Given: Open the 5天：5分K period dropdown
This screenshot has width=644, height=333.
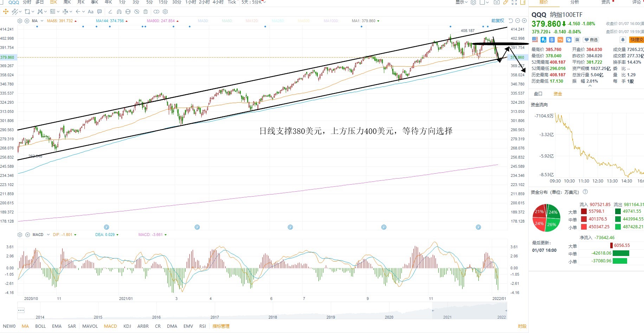Looking at the screenshot, I should [253, 2].
